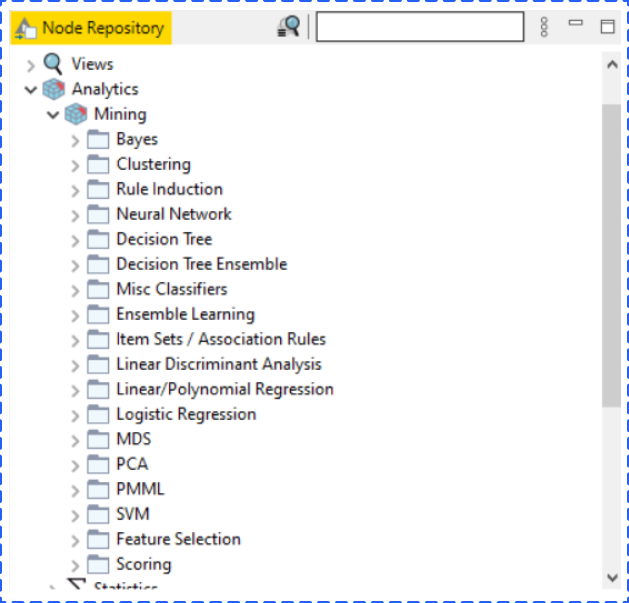This screenshot has height=603, width=629.
Task: Select the Ensemble Learning row
Action: coord(185,314)
